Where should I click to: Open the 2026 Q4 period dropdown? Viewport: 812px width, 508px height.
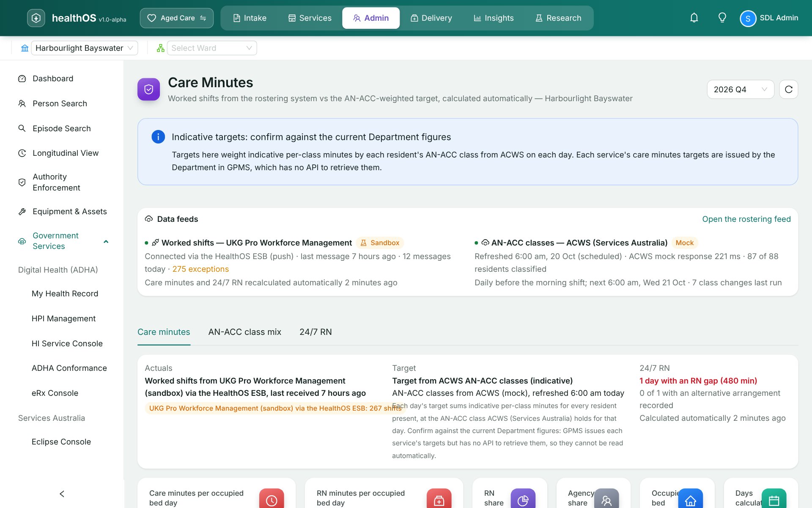[x=741, y=89]
